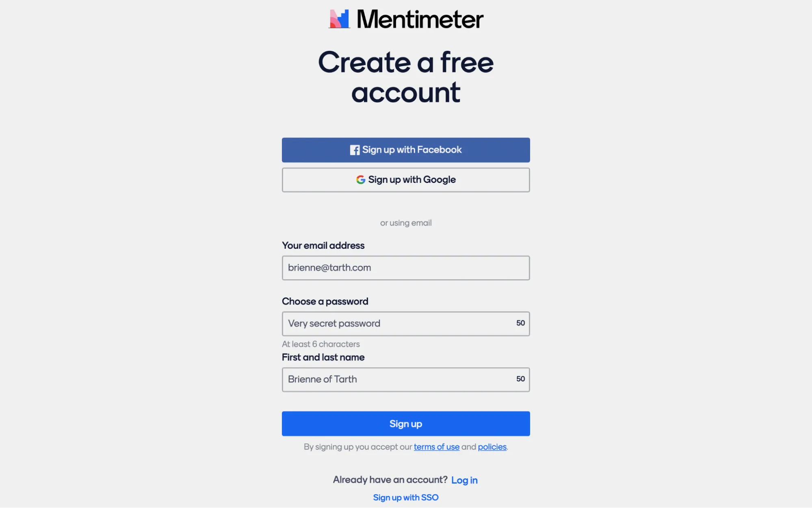Click the Mentimeter logo icon
The height and width of the screenshot is (508, 812).
(x=339, y=19)
